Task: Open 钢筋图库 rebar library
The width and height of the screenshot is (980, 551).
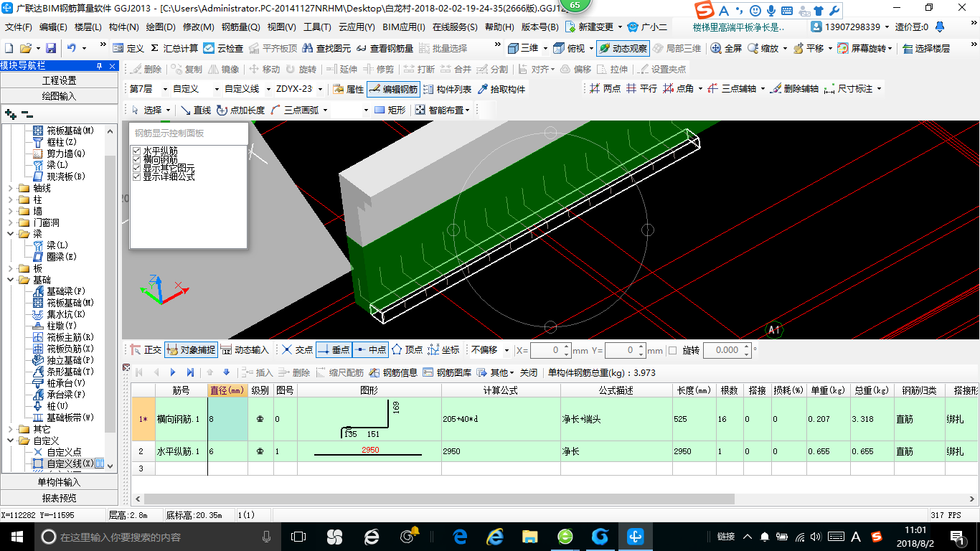Action: [x=447, y=372]
